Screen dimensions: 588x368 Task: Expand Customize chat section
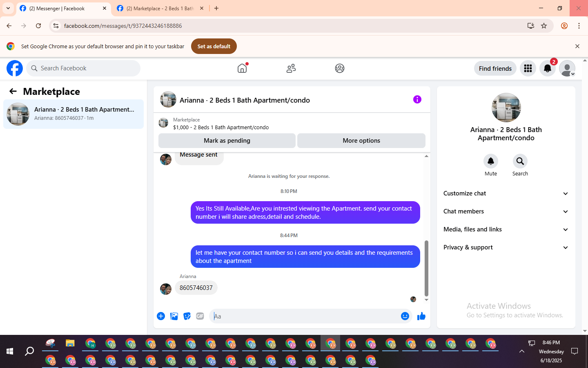(506, 193)
